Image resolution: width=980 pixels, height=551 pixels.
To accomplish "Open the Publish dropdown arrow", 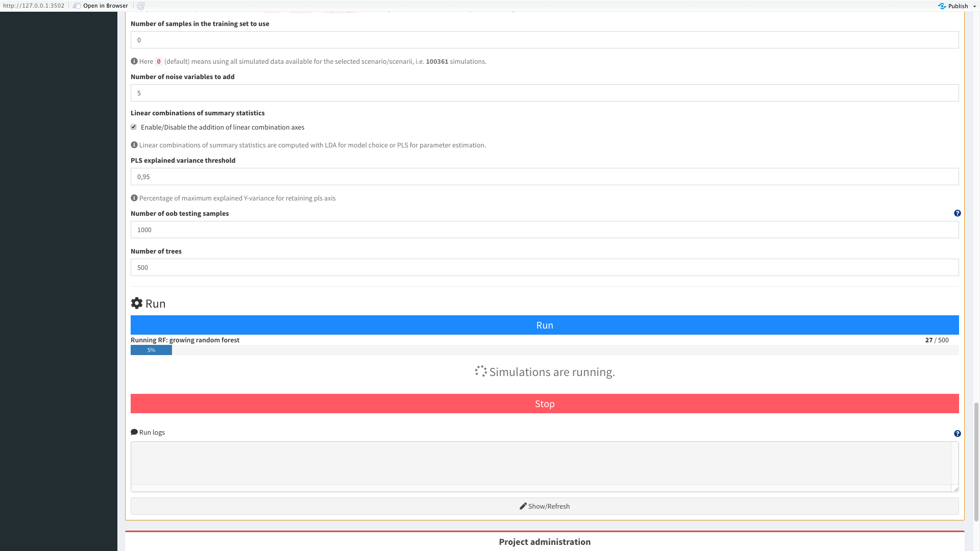I will click(974, 6).
